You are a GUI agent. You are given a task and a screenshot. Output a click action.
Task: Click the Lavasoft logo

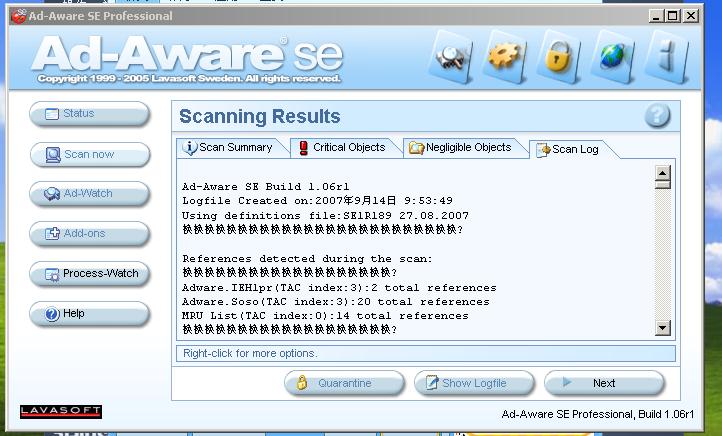61,412
